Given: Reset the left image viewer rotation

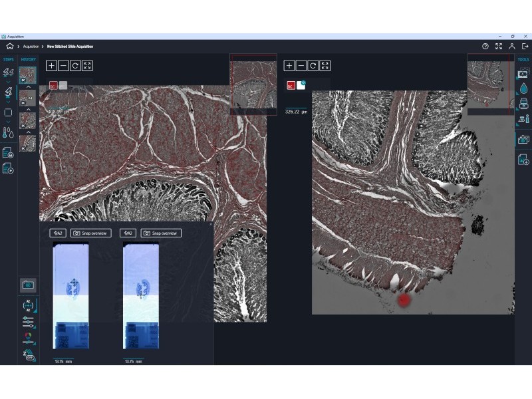Looking at the screenshot, I should 75,65.
